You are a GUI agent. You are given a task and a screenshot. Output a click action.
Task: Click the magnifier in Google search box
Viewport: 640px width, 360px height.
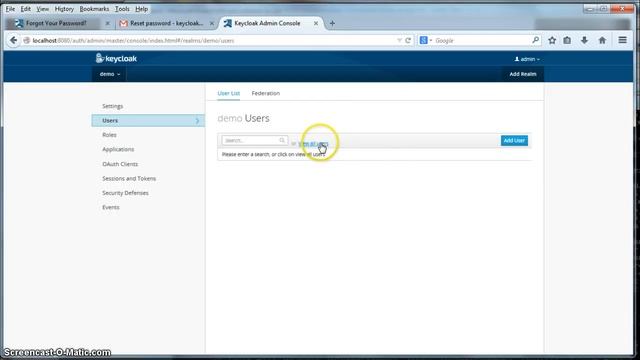(536, 40)
